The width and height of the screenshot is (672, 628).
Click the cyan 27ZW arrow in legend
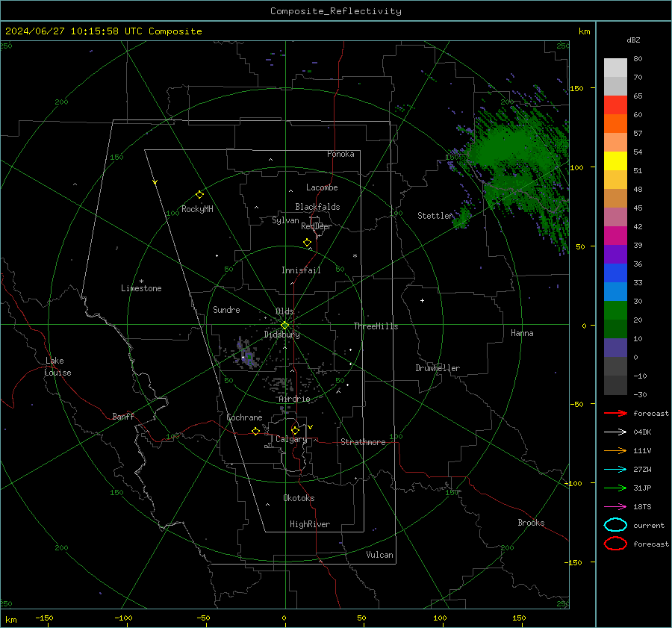615,470
